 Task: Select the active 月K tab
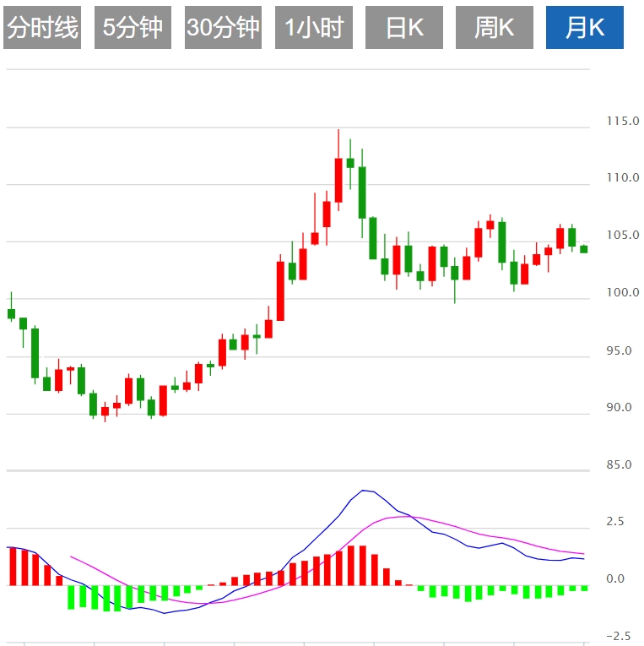(x=585, y=28)
